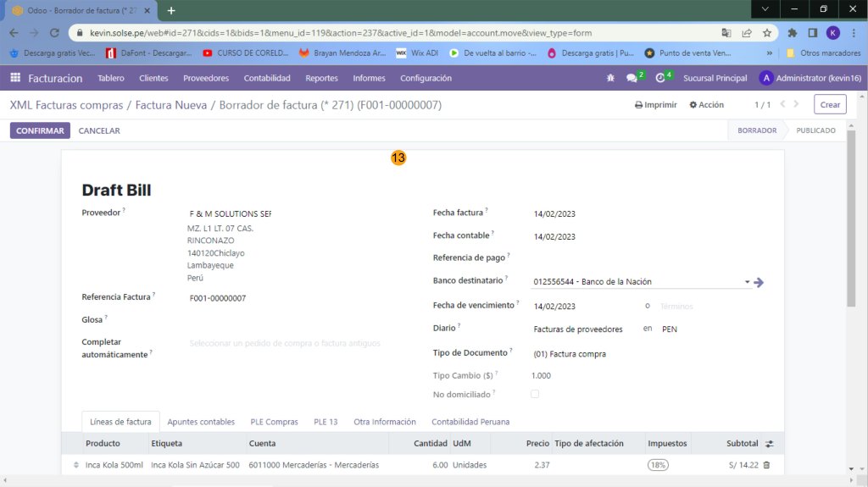Open the Contabilidad menu
868x487 pixels.
[267, 78]
